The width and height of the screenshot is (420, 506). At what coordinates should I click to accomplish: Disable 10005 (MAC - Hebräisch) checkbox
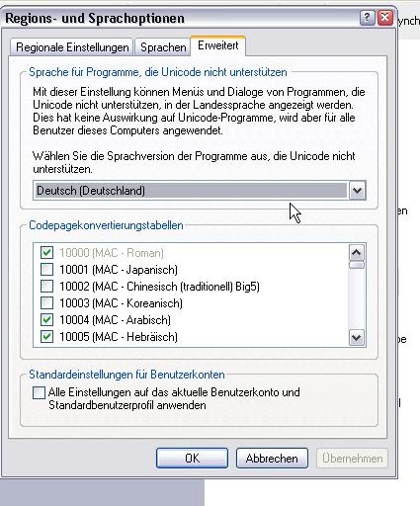[x=46, y=337]
